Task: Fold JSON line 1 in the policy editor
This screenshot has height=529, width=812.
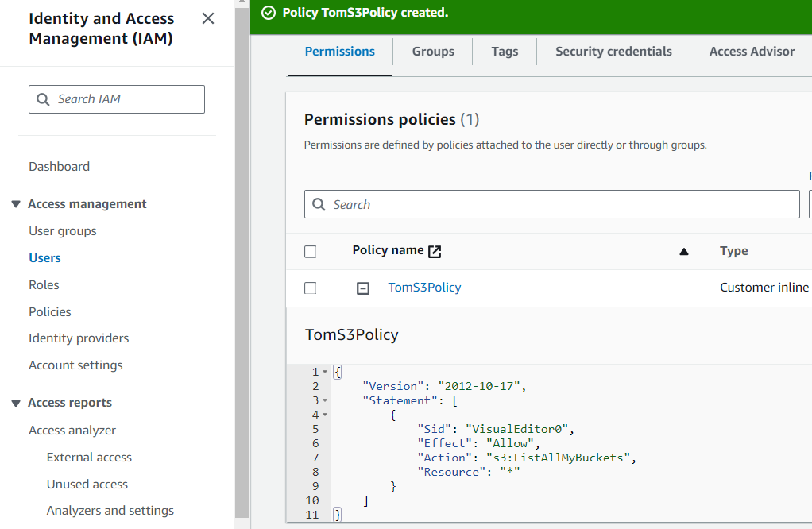Action: (325, 372)
